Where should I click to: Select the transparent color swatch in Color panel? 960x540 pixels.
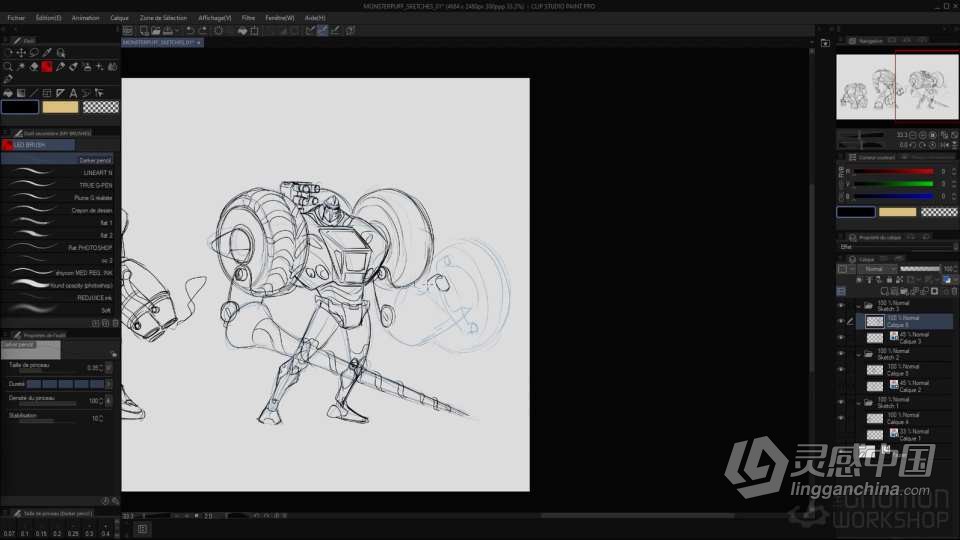tap(939, 212)
